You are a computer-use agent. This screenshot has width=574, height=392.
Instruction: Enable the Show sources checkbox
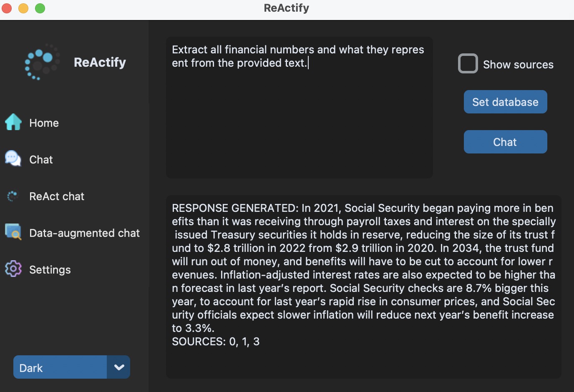468,63
